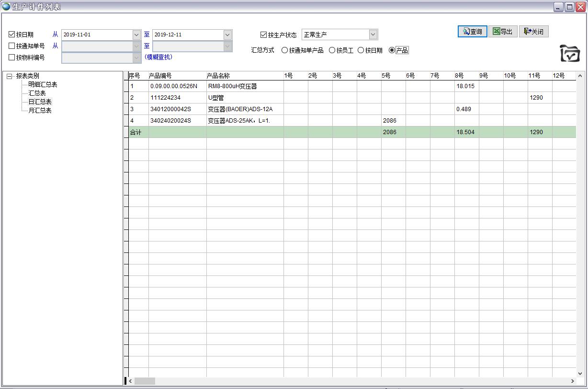Open the end date 2019-12-11 dropdown
Viewport: 588px width, 389px height.
227,35
